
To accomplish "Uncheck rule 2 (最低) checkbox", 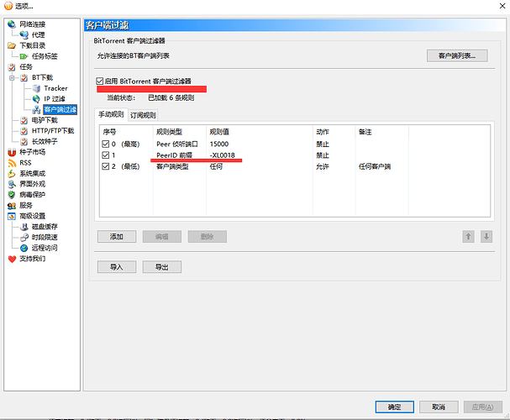I will pyautogui.click(x=105, y=166).
